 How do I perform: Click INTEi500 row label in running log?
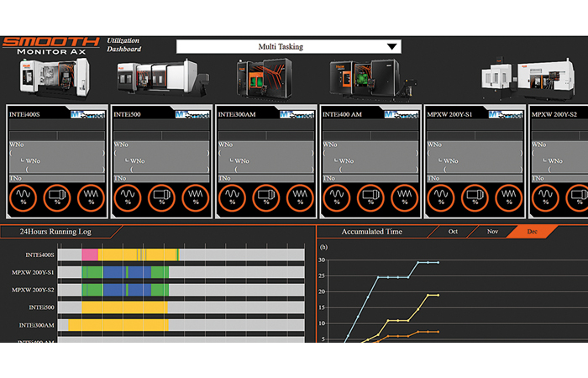tap(42, 307)
